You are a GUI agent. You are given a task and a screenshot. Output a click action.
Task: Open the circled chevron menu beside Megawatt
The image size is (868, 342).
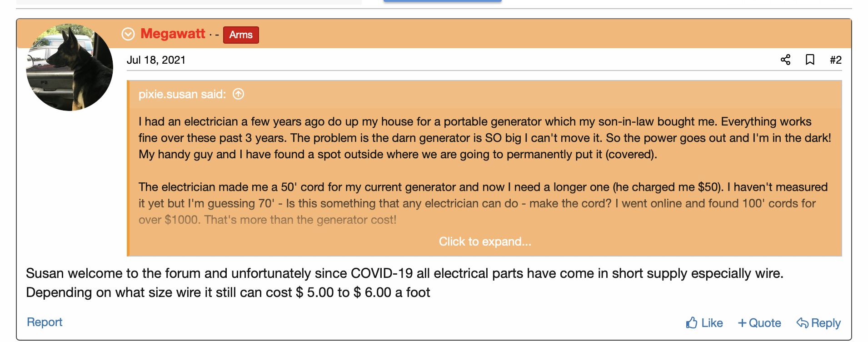coord(128,34)
